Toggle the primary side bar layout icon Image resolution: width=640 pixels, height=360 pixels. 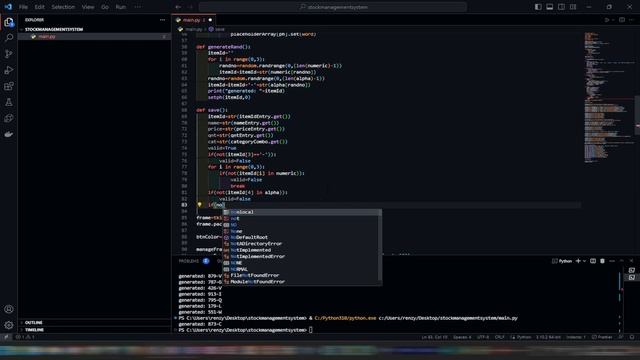point(538,7)
